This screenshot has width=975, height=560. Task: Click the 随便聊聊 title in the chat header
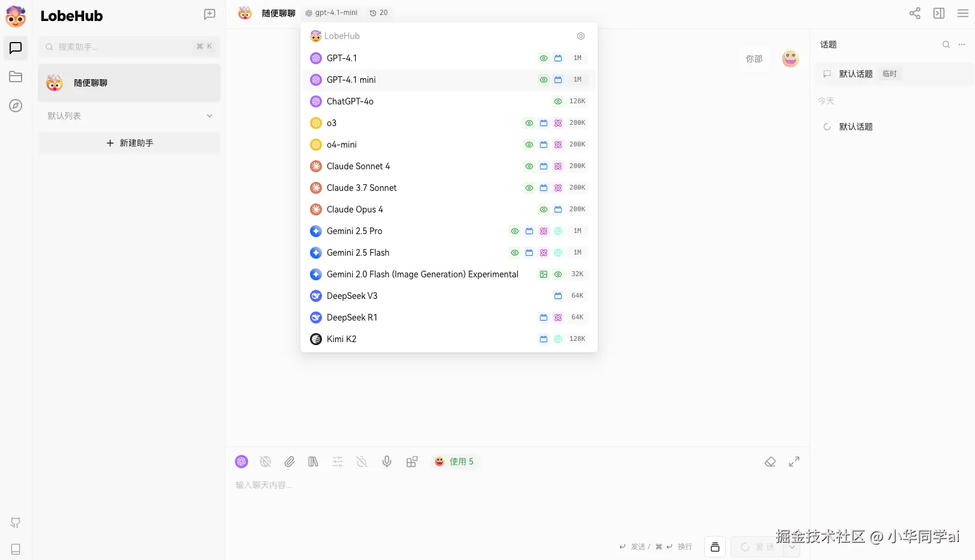(x=279, y=13)
